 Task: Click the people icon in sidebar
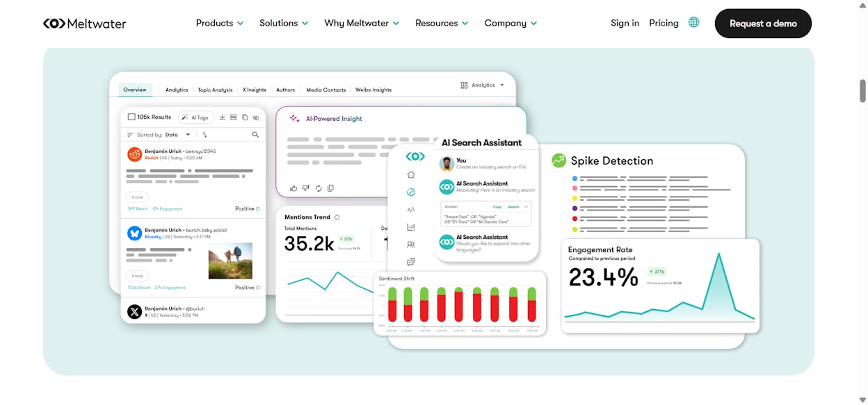point(411,245)
